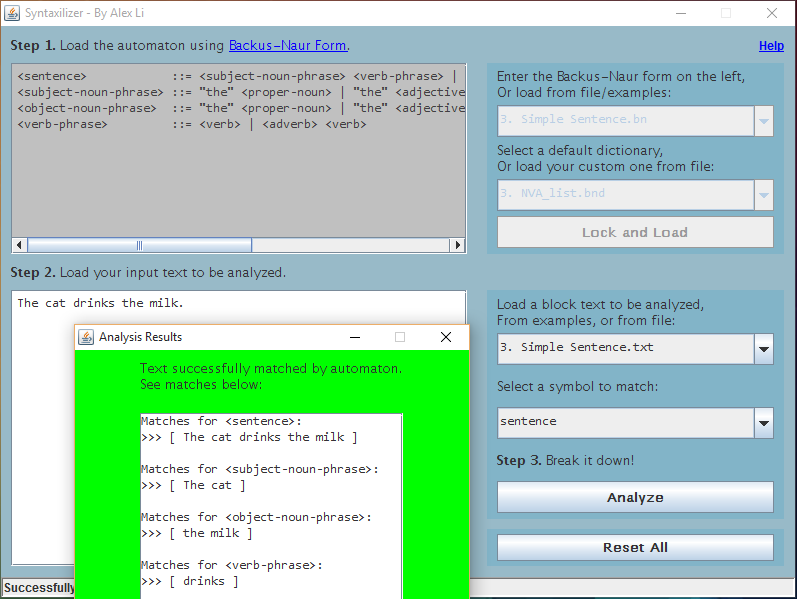Click the <verb-phrase> rule line in BNF area
This screenshot has width=797, height=599.
192,124
